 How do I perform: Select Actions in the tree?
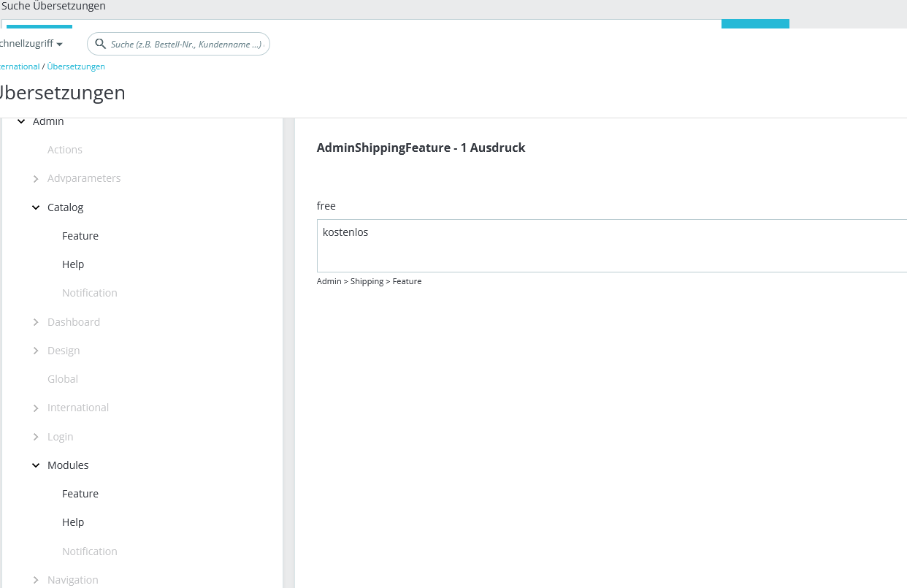[x=65, y=150]
